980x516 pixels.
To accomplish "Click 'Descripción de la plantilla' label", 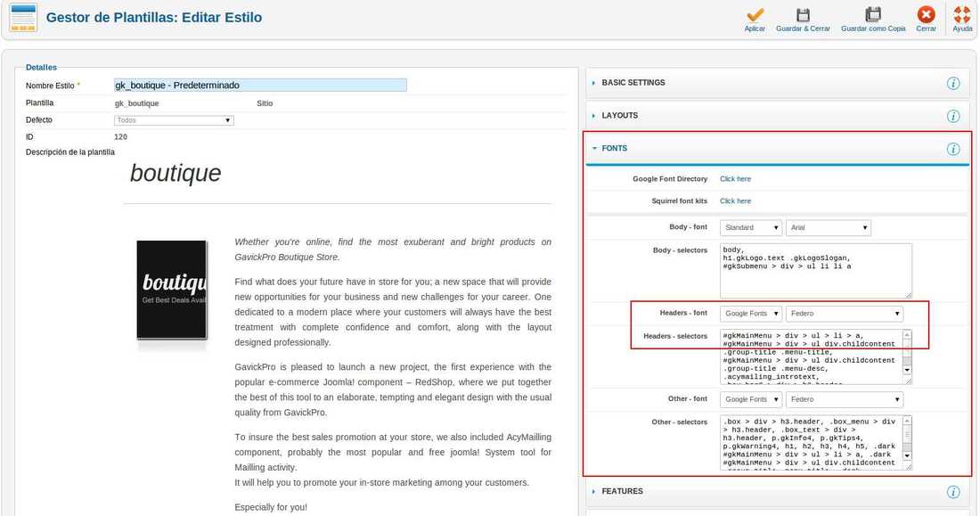I will (70, 152).
